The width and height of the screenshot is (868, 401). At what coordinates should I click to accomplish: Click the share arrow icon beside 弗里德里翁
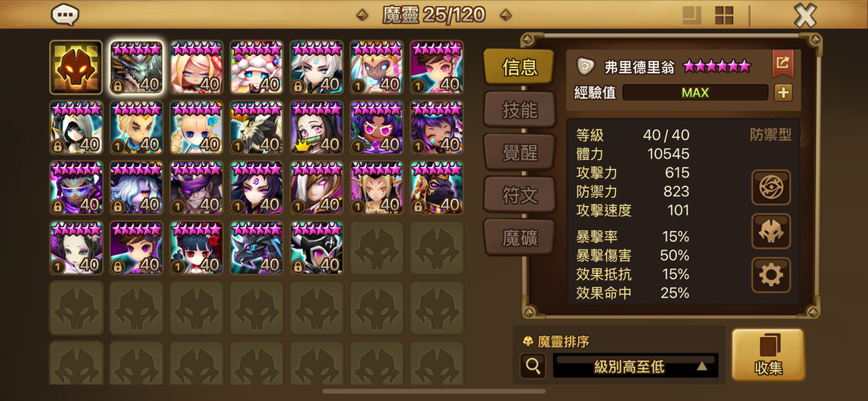pos(783,63)
